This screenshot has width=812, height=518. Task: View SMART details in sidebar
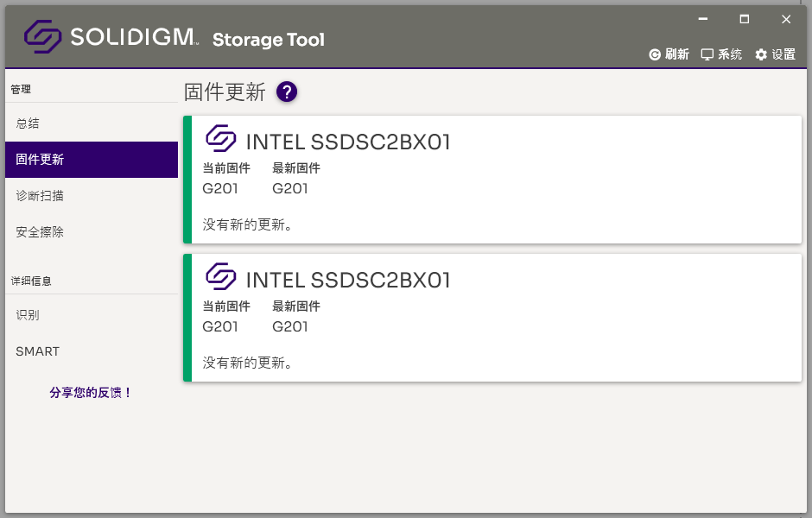click(x=38, y=351)
